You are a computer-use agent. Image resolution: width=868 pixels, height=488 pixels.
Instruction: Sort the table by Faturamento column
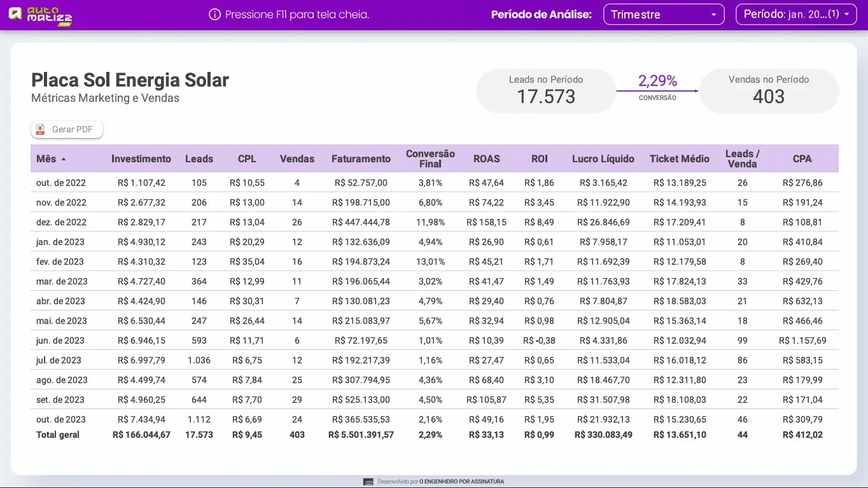tap(361, 158)
